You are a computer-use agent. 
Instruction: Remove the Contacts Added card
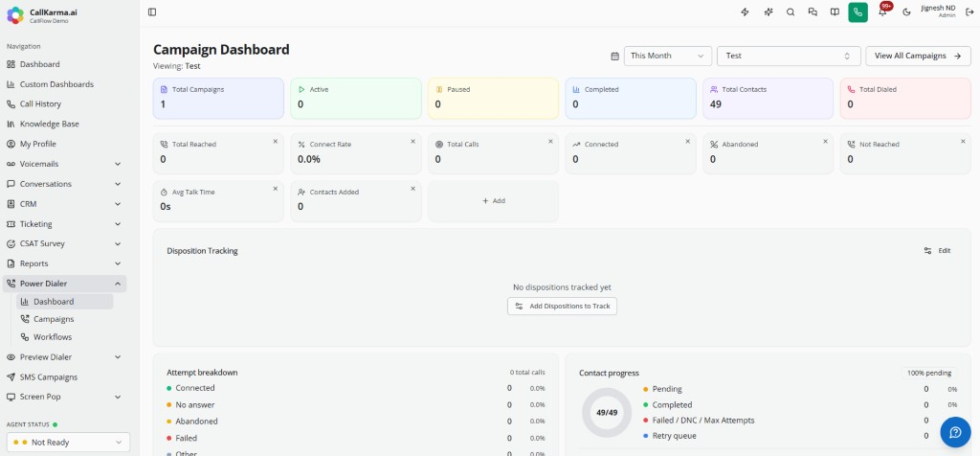(412, 189)
